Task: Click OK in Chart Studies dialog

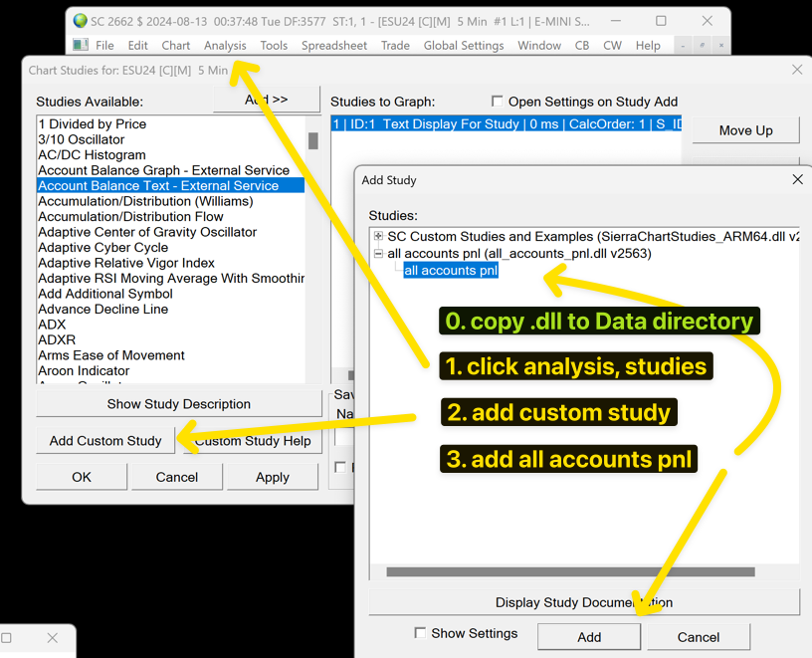Action: 82,477
